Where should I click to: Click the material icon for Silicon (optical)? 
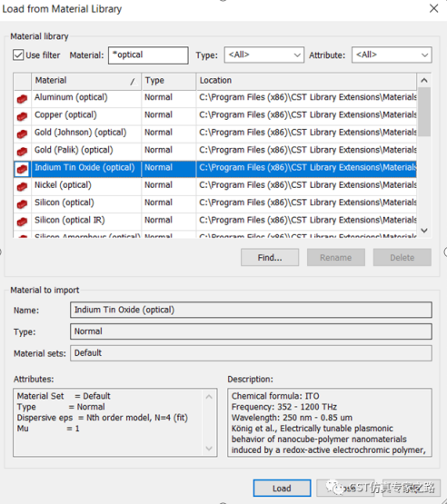click(x=22, y=204)
